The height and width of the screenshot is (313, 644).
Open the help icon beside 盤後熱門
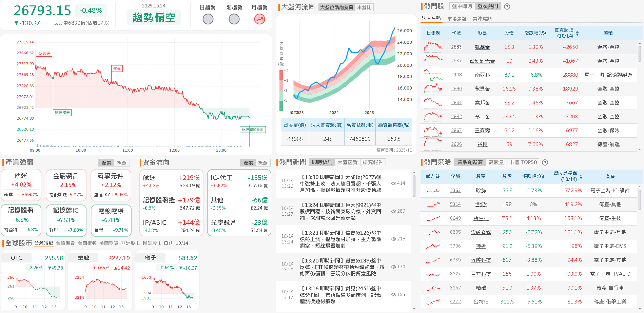507,6
